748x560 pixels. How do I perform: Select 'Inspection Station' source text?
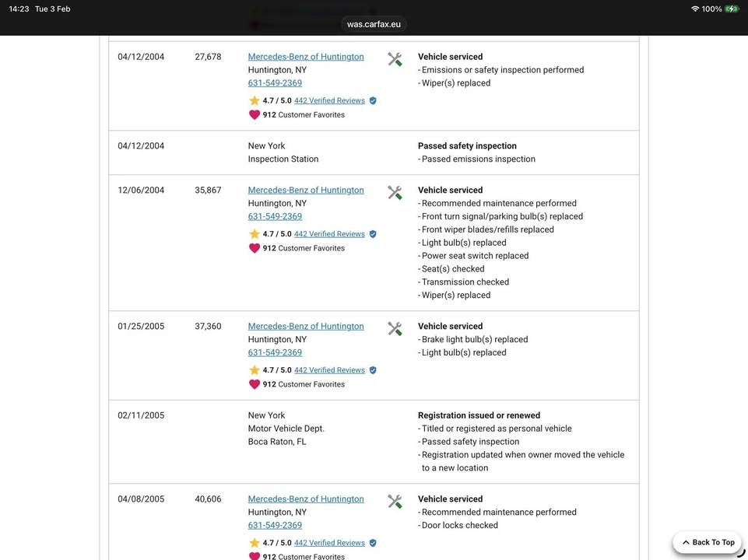coord(283,159)
